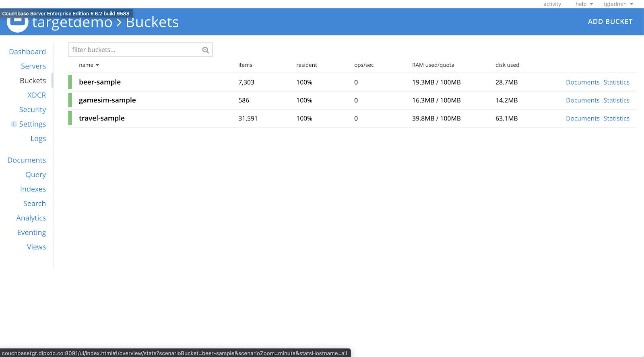Viewport: 644px width, 357px height.
Task: Click the Couchbase logo icon
Action: pos(17,24)
